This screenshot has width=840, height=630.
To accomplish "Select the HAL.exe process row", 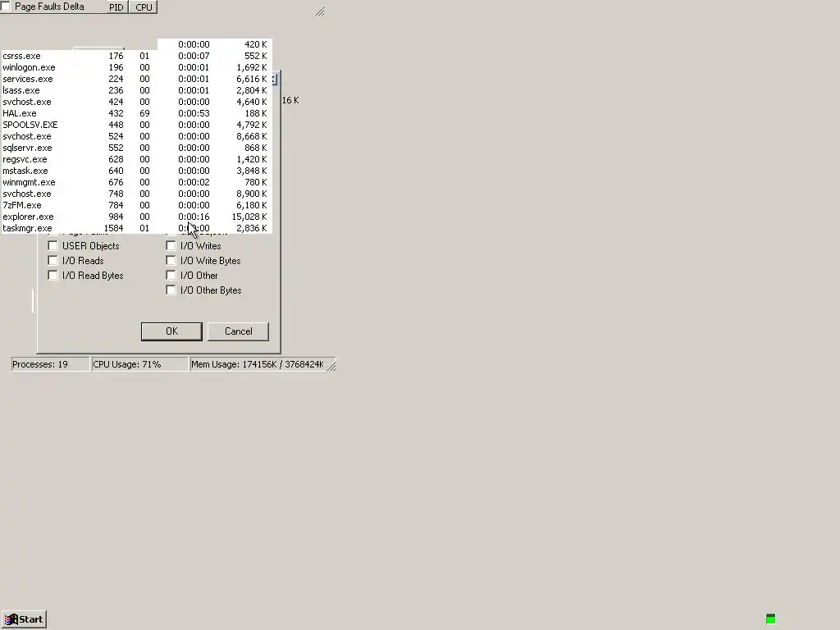I will coord(137,113).
